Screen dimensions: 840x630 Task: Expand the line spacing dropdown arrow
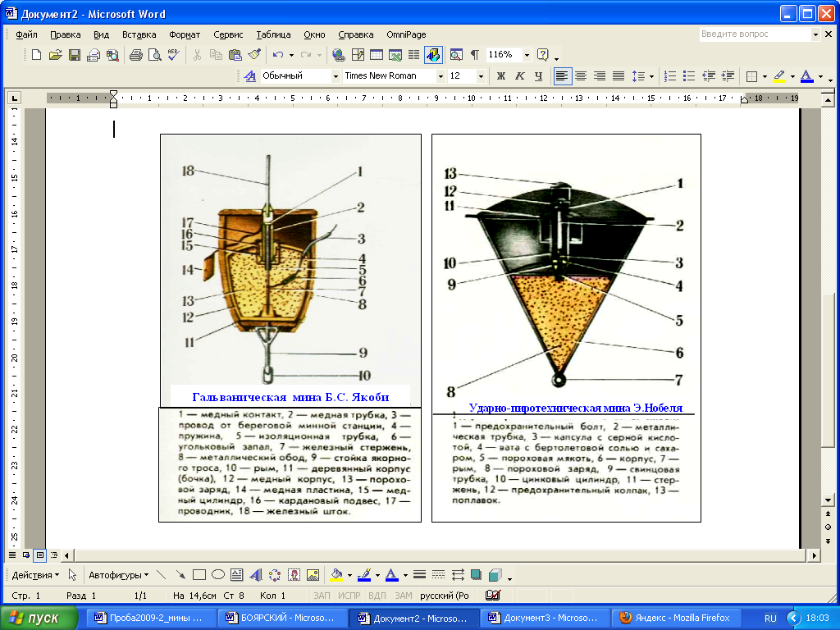click(651, 76)
